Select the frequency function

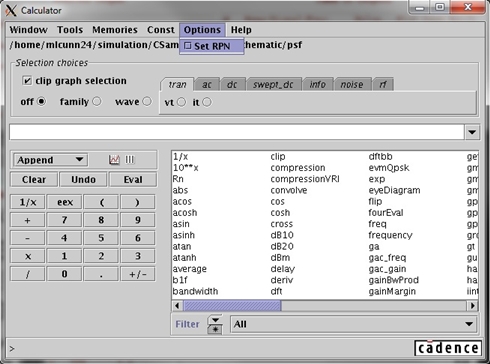click(390, 235)
